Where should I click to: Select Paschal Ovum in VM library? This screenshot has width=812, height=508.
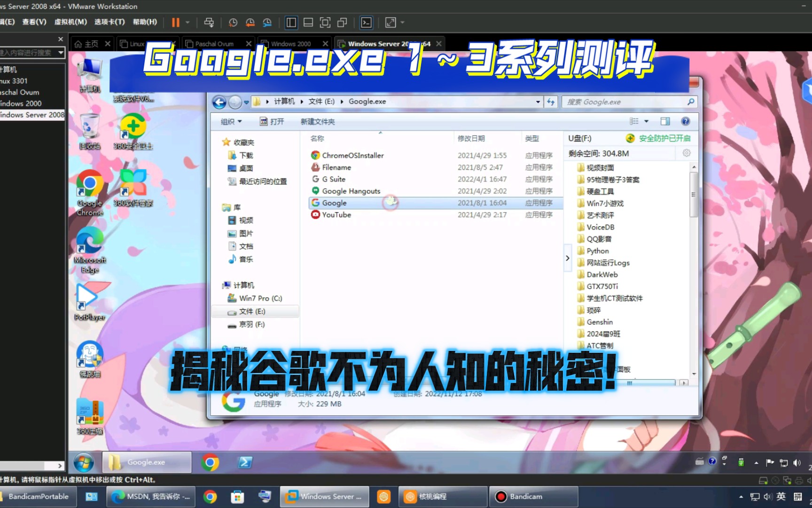(x=19, y=92)
